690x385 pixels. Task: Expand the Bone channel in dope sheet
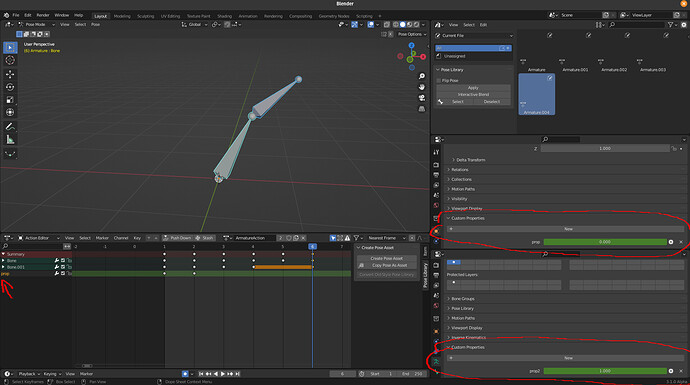[x=4, y=261]
